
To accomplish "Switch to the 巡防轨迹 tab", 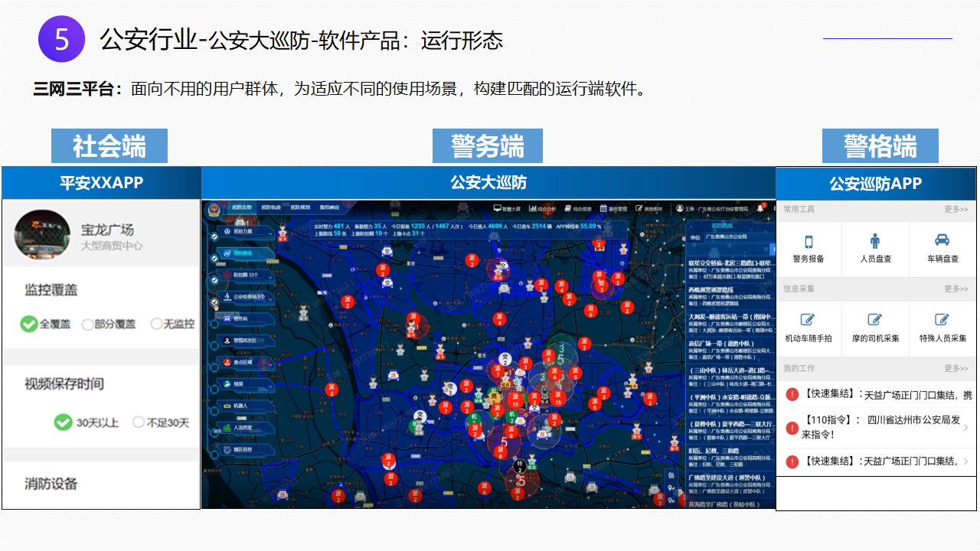I will [271, 207].
